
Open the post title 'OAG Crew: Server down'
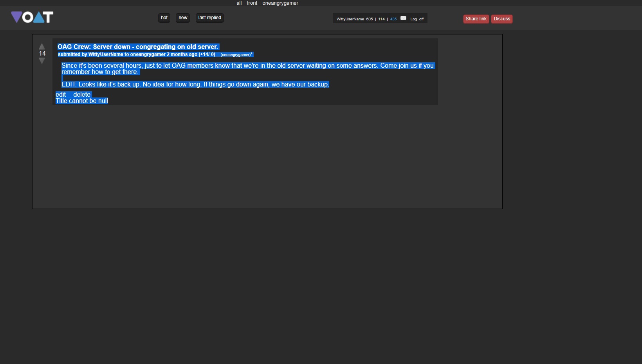point(138,47)
